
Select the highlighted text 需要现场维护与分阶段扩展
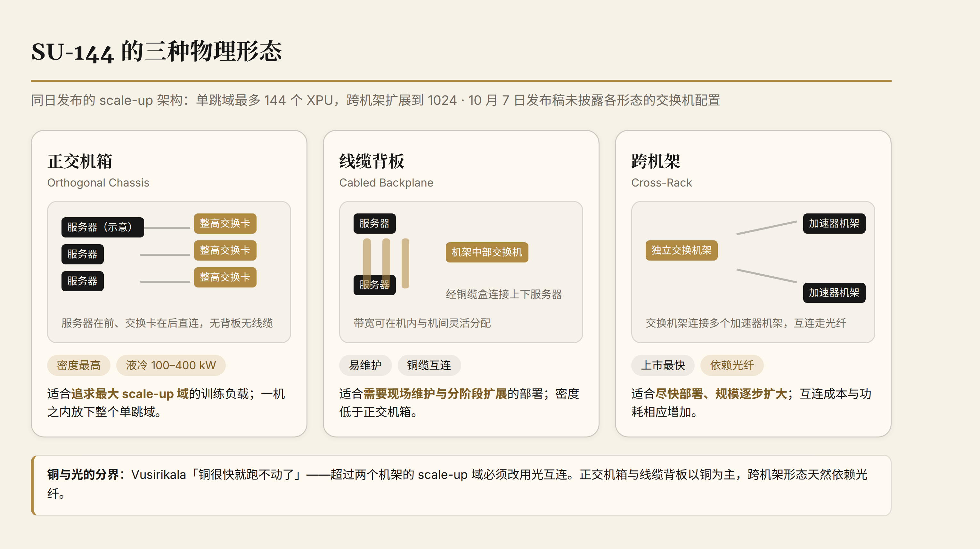[435, 394]
